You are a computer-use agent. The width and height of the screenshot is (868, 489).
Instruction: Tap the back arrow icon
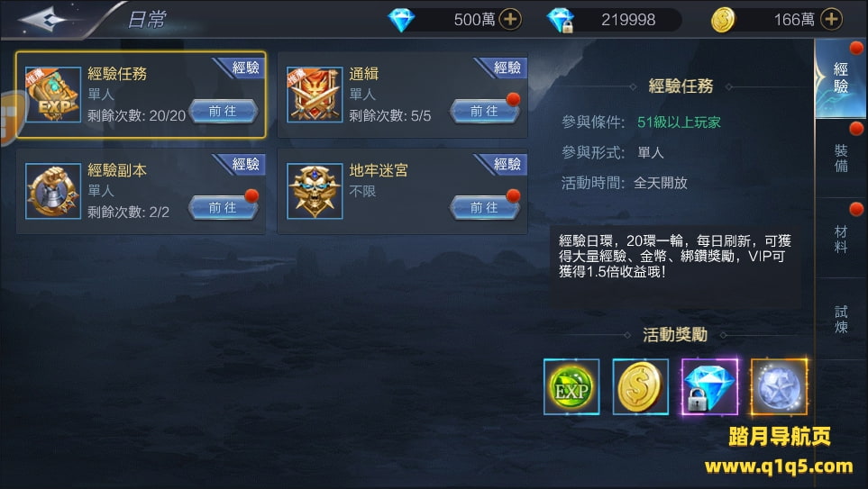coord(44,20)
